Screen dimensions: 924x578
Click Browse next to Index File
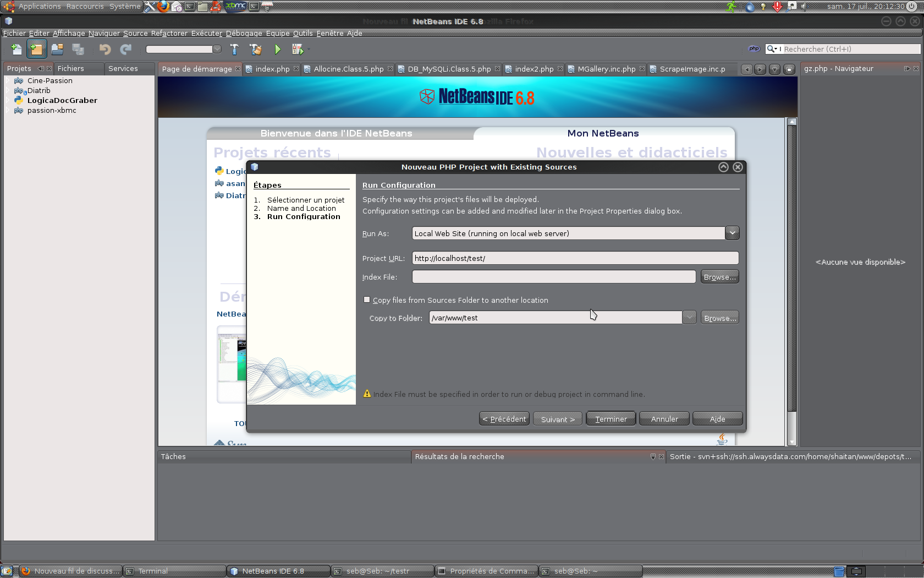(x=719, y=277)
